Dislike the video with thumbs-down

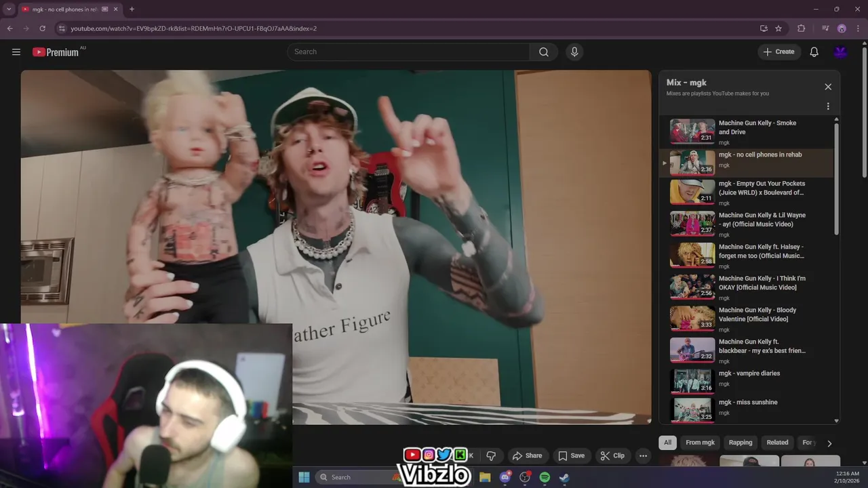click(491, 455)
